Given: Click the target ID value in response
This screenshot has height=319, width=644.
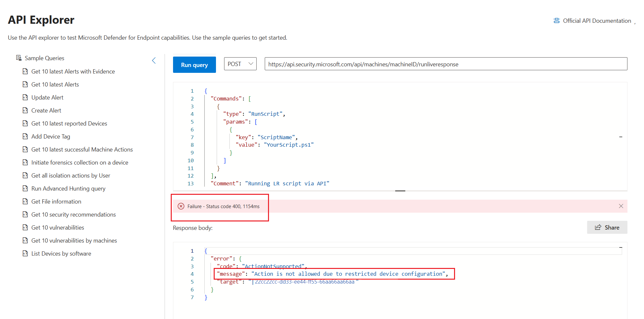Looking at the screenshot, I should pos(305,282).
